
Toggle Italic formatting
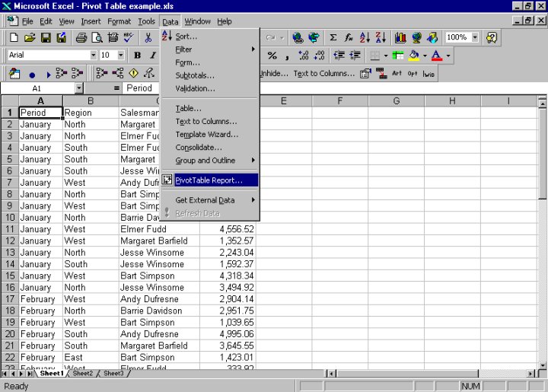click(x=153, y=56)
